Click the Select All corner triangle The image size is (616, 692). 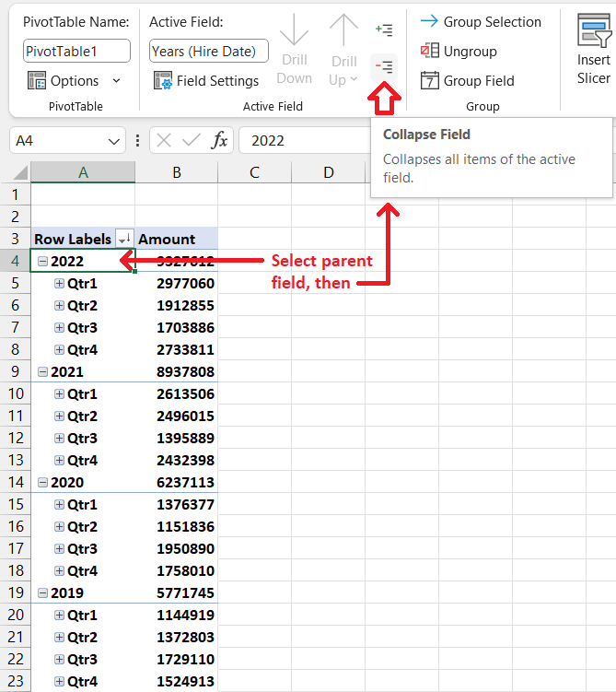tap(20, 172)
